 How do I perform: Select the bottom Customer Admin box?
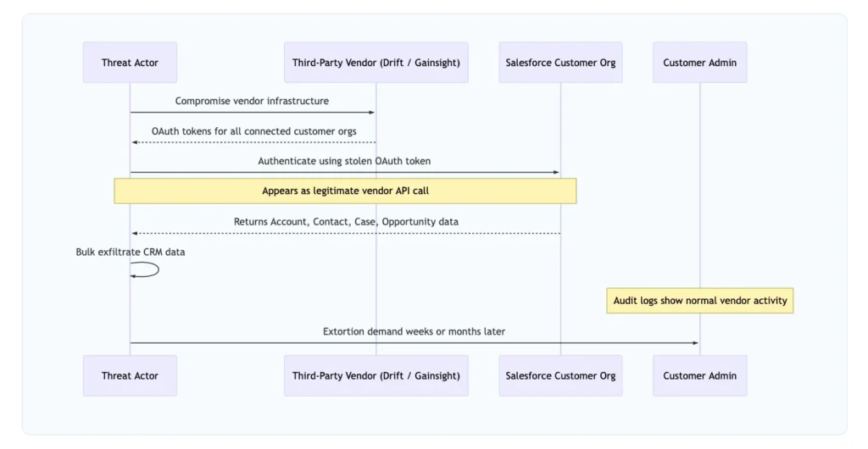(x=699, y=375)
